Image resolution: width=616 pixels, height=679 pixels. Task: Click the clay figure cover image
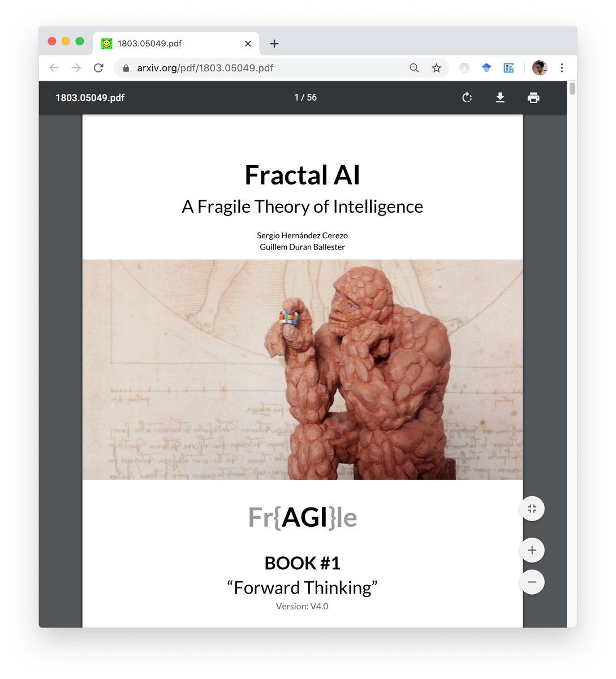coord(303,369)
